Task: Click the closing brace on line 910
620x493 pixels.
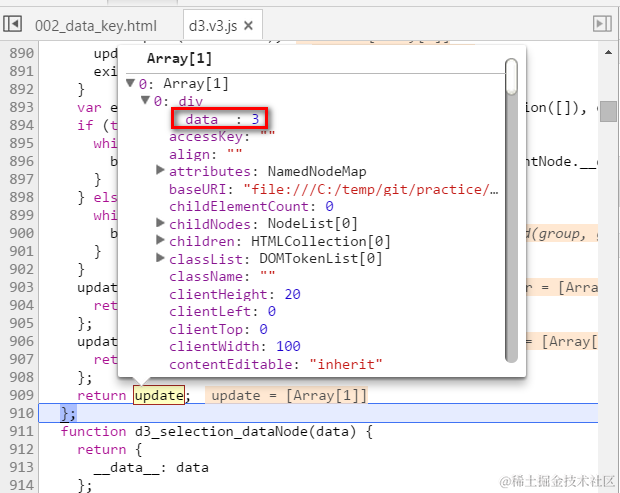Action: 68,413
